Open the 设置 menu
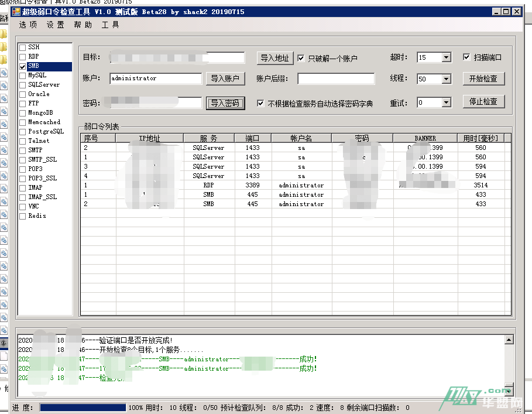Viewport: 532px width, 414px height. [x=54, y=25]
